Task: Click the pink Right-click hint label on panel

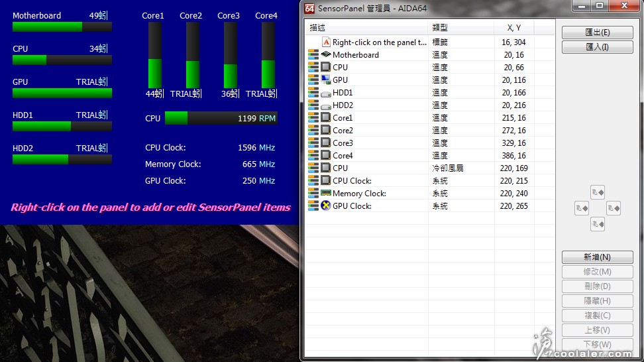Action: [x=151, y=207]
